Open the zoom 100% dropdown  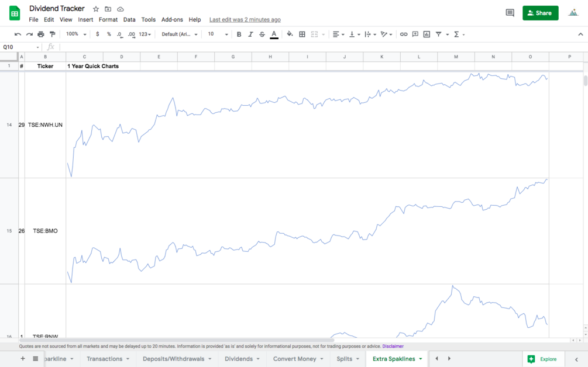tap(76, 34)
